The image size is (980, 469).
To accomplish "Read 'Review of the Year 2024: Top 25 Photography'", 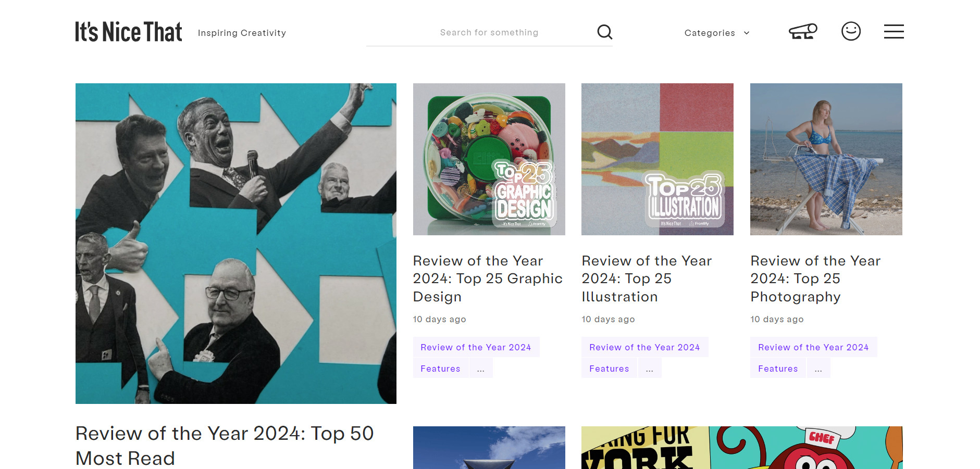I will [x=815, y=278].
